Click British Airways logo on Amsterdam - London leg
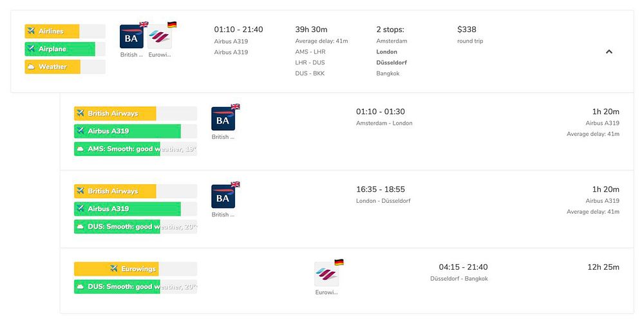Screen dimensions: 644x322 [223, 119]
